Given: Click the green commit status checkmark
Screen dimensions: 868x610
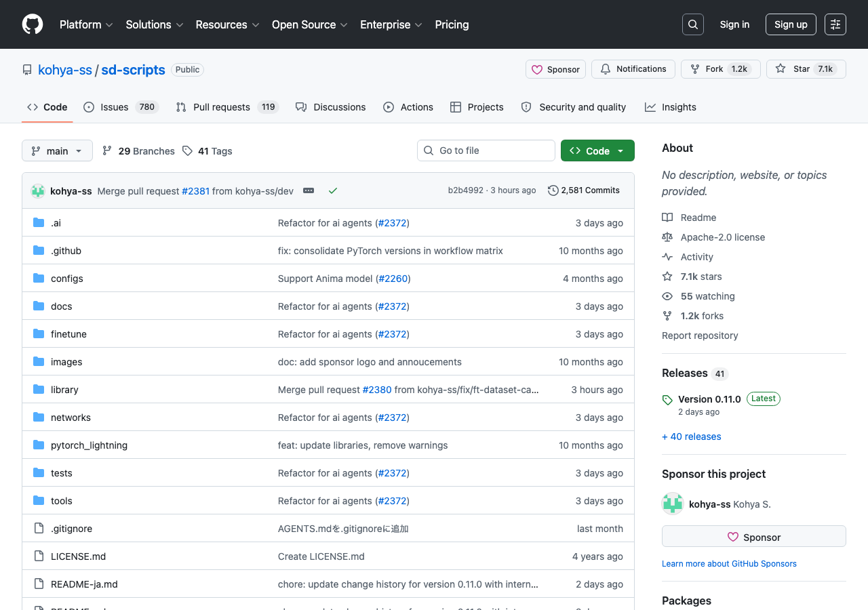Looking at the screenshot, I should tap(333, 191).
